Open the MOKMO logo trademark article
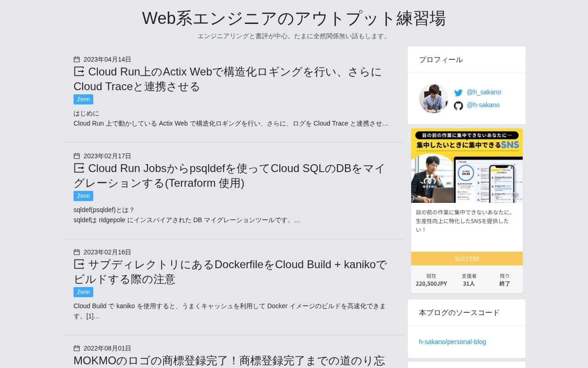This screenshot has width=588, height=368. 229,361
